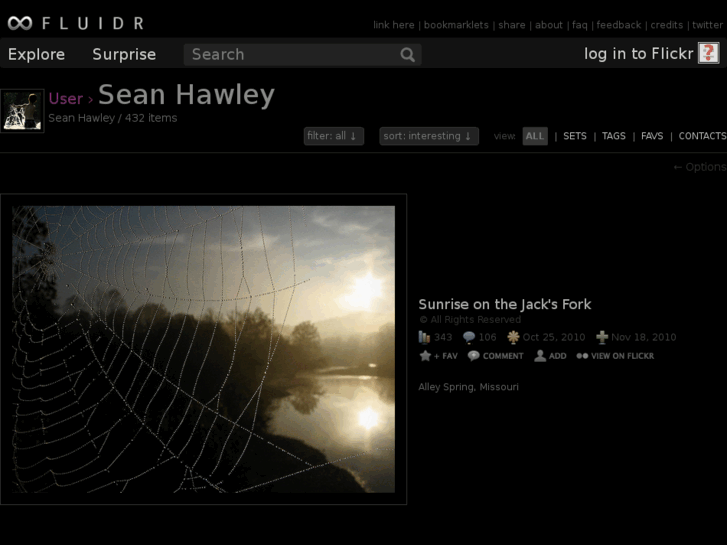Click the question mark icon beside log in
The height and width of the screenshot is (545, 727).
tap(708, 53)
